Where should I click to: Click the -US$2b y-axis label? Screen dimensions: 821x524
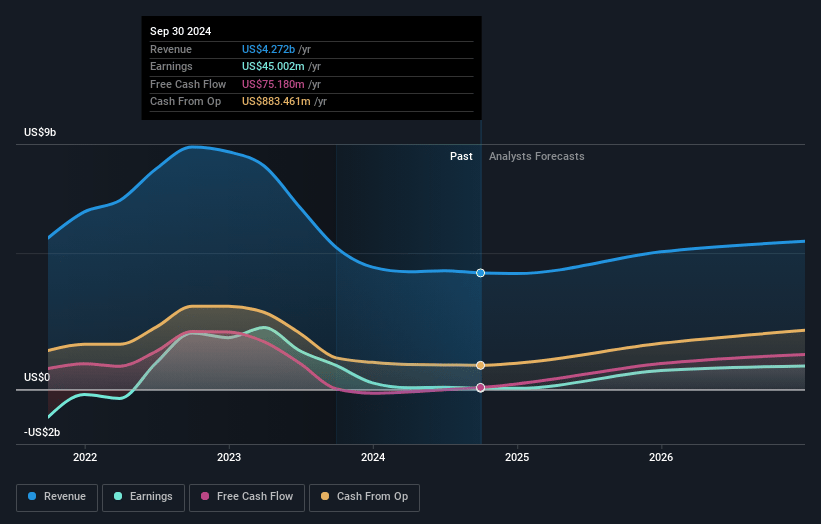pyautogui.click(x=42, y=432)
